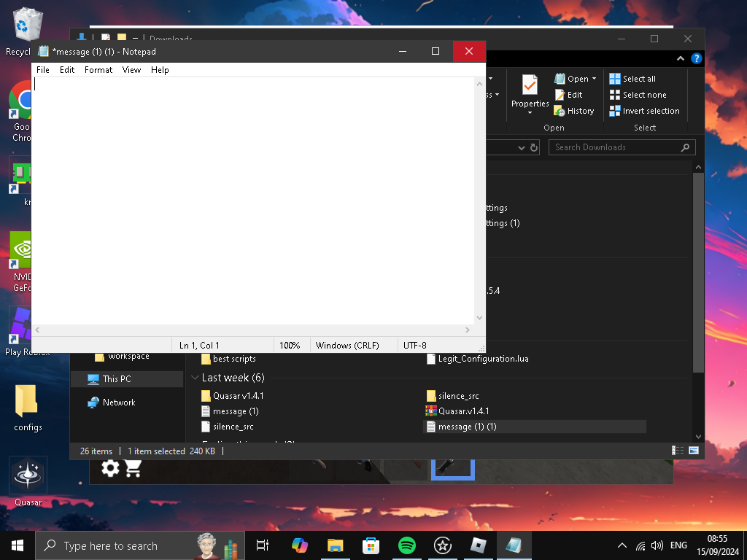
Task: Open the Edit menu in Notepad
Action: 66,70
